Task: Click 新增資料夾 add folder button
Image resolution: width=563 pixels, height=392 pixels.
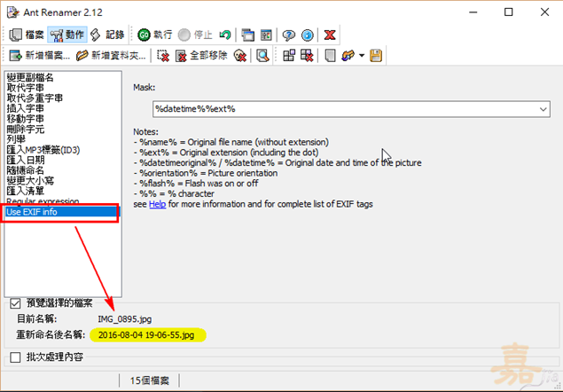Action: point(111,56)
